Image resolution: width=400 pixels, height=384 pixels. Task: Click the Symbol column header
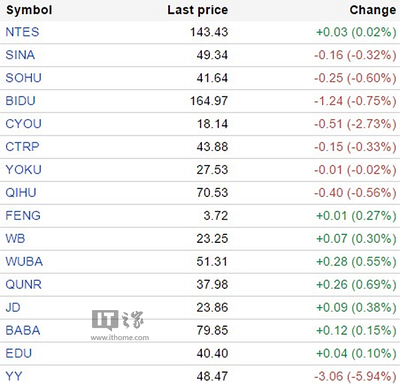(29, 10)
